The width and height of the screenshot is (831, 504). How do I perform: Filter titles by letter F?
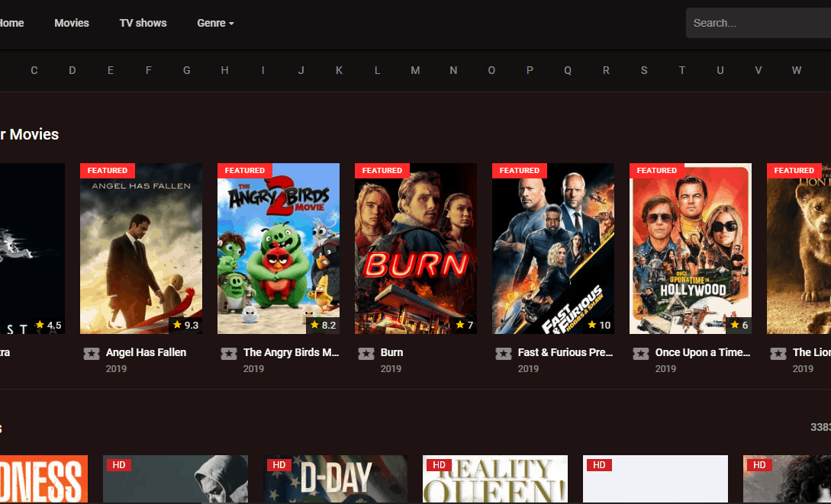[149, 70]
